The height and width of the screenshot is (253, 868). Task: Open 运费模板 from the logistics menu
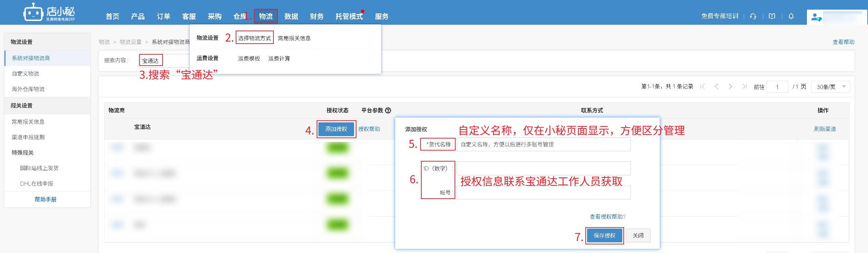pos(249,58)
